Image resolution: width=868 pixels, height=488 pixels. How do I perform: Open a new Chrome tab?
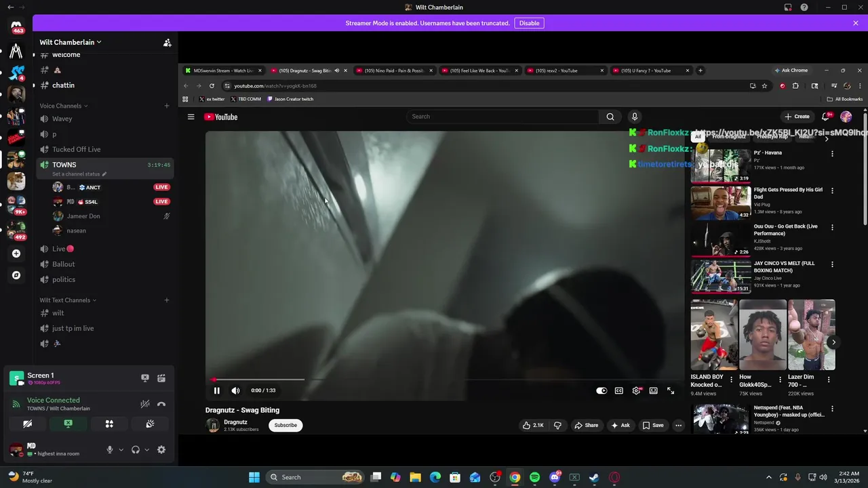coord(701,70)
